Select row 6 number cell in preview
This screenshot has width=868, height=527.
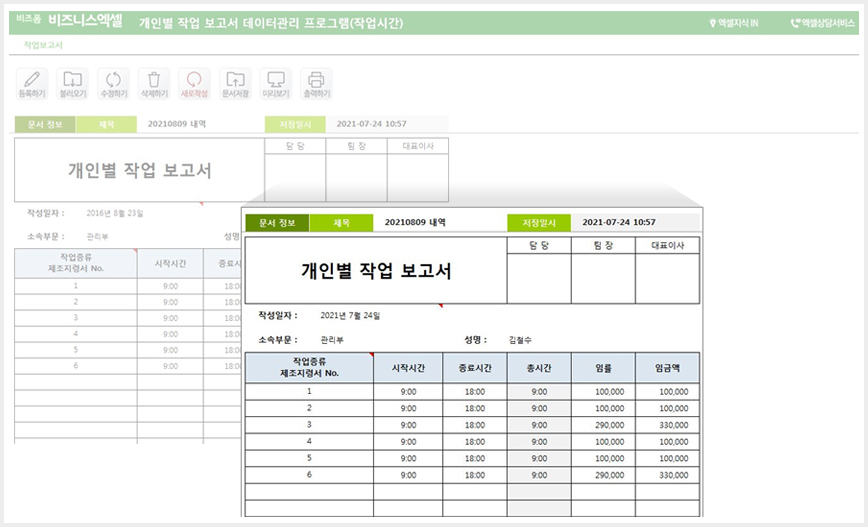coord(309,475)
